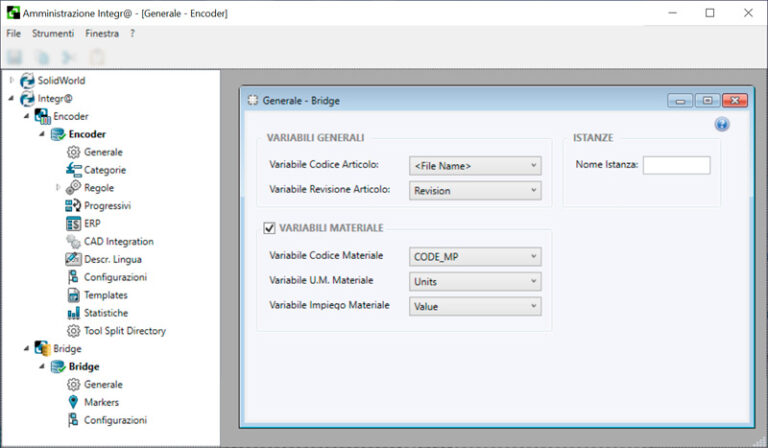Viewport: 768px width, 448px height.
Task: Toggle the Variabili Materiale checkbox
Action: pyautogui.click(x=269, y=228)
